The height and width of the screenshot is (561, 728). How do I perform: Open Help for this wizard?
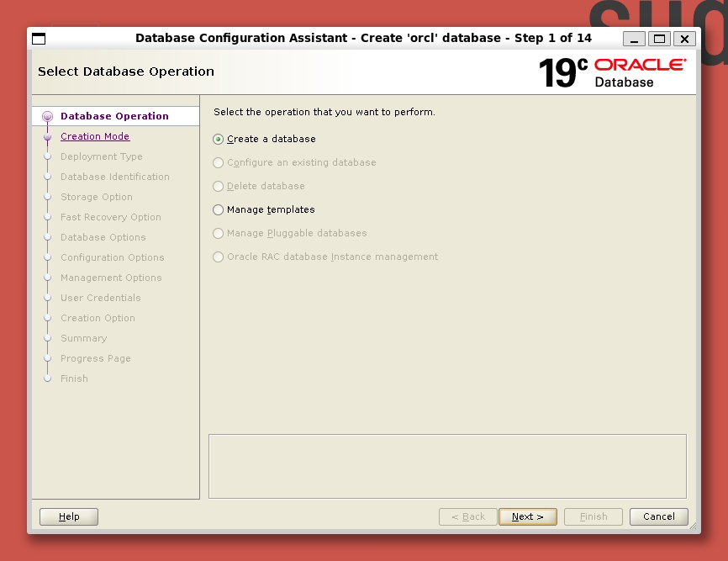click(x=69, y=516)
